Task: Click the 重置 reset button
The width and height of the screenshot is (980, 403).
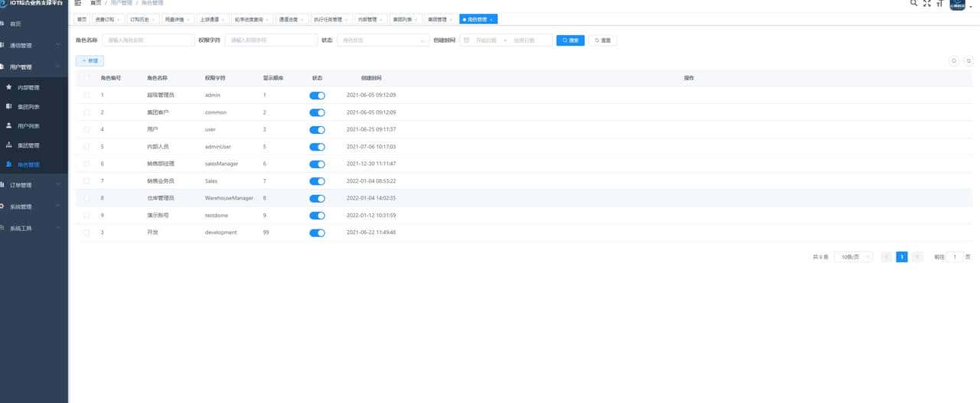Action: coord(603,40)
